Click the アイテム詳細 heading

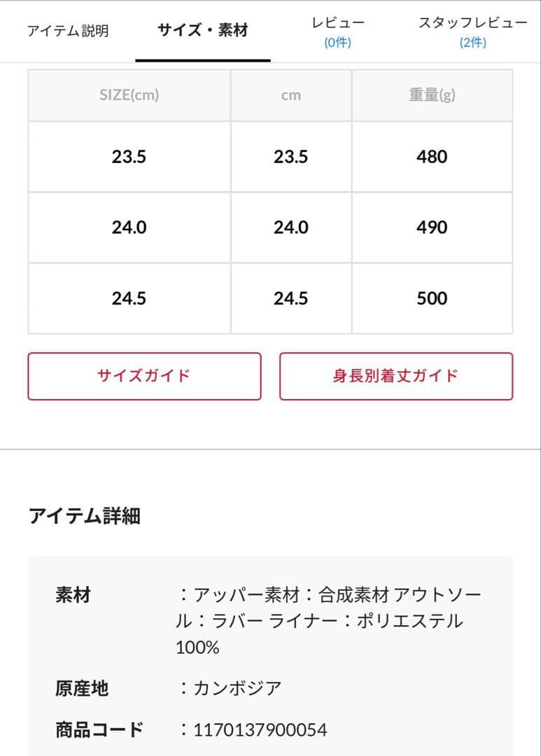tap(85, 516)
